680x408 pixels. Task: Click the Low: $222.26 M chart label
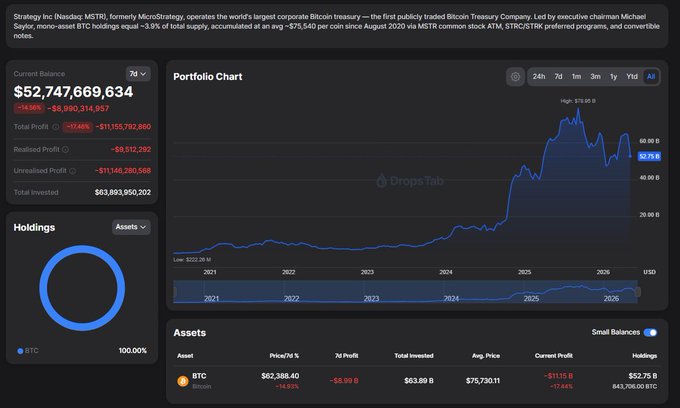(x=192, y=260)
